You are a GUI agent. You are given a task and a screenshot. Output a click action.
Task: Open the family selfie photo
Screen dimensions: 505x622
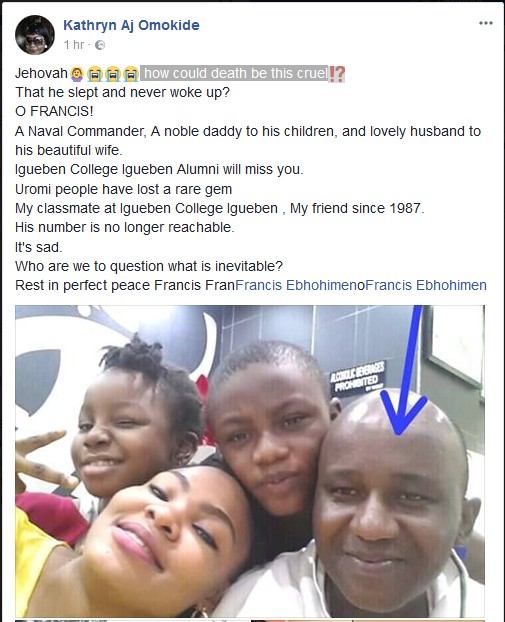[x=250, y=461]
